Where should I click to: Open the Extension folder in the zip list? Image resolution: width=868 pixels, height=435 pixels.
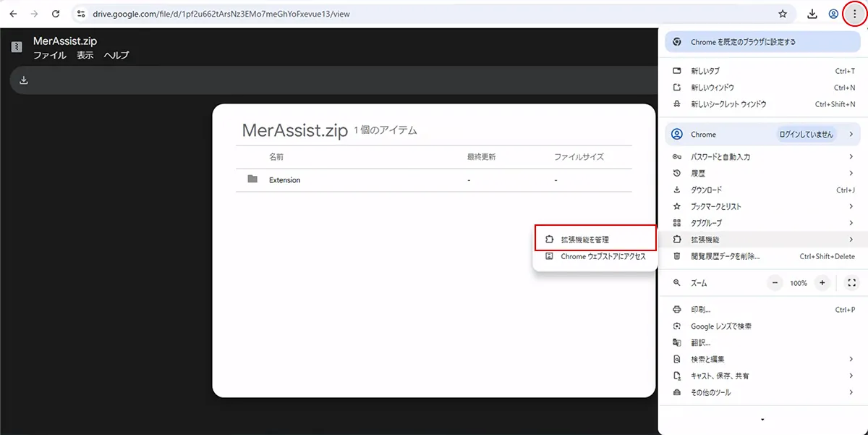(284, 180)
